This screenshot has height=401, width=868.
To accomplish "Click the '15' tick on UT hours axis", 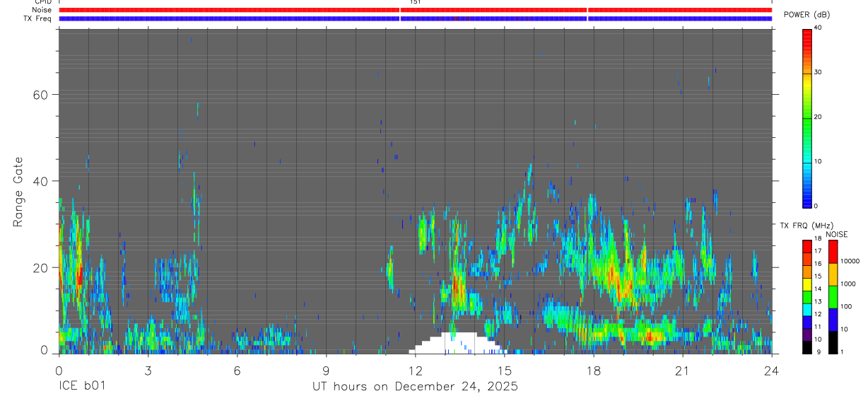I will [505, 370].
